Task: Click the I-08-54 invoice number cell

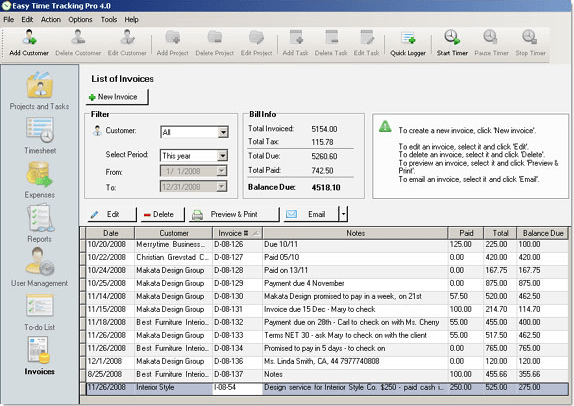Action: (237, 387)
